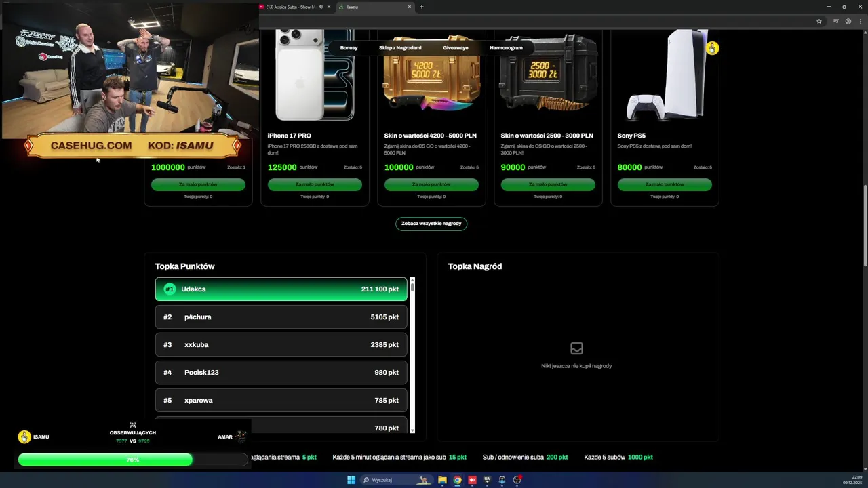Click the 125000 points price

282,167
